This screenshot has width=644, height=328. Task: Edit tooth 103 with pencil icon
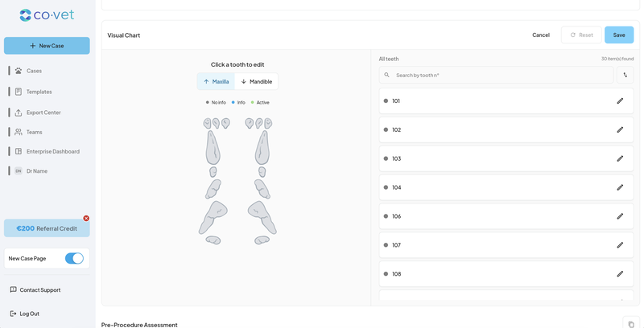point(620,158)
